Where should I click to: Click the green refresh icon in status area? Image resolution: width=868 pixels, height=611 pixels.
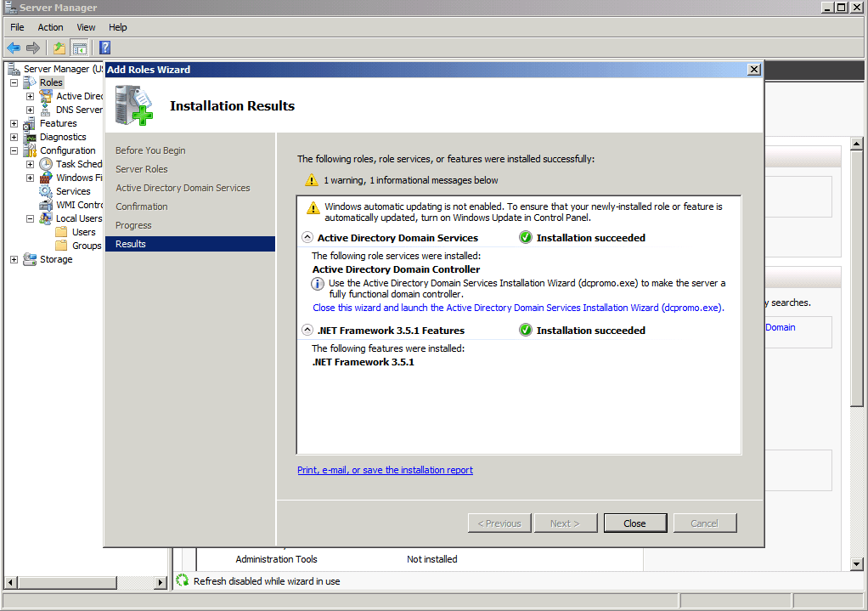tap(182, 580)
